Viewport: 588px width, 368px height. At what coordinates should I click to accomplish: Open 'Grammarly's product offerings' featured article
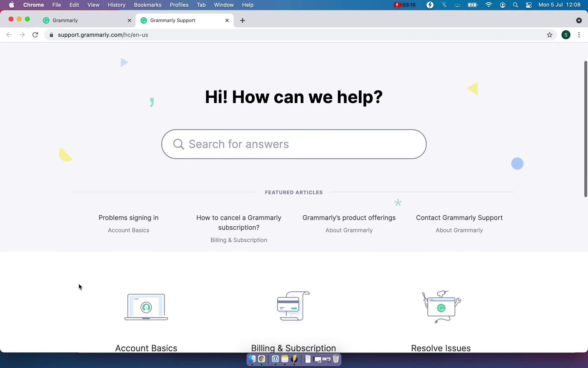(x=349, y=217)
